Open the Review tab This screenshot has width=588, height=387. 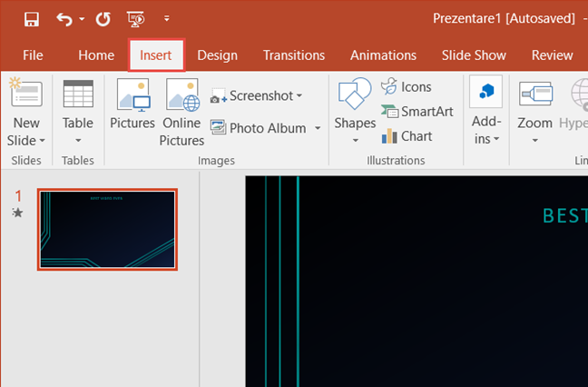[x=552, y=55]
